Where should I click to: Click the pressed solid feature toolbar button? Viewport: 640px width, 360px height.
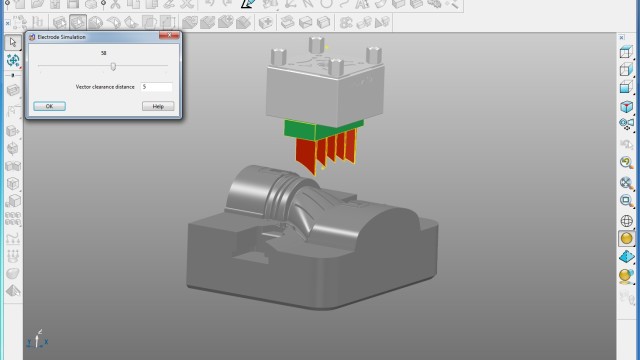point(78,22)
